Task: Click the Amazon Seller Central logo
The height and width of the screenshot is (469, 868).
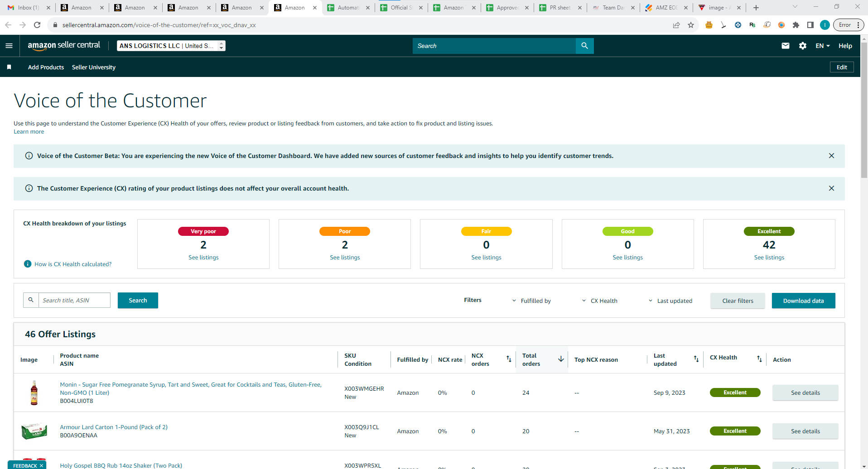Action: tap(64, 45)
